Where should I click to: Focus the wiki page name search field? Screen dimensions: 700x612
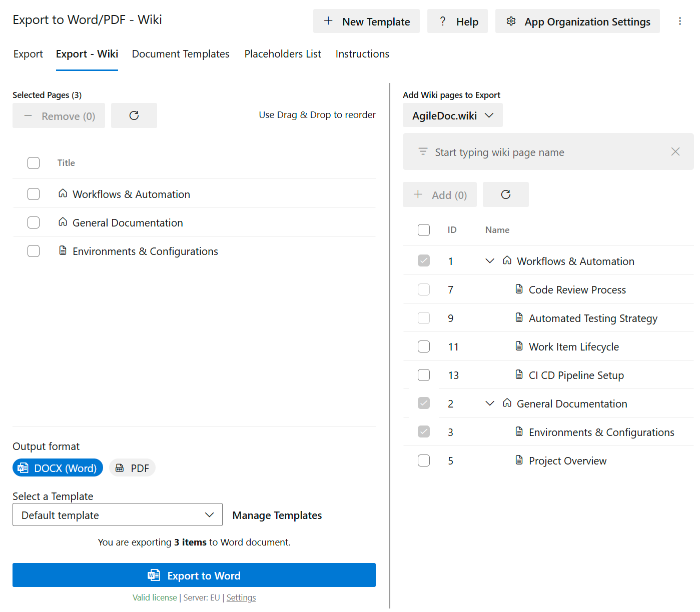548,151
